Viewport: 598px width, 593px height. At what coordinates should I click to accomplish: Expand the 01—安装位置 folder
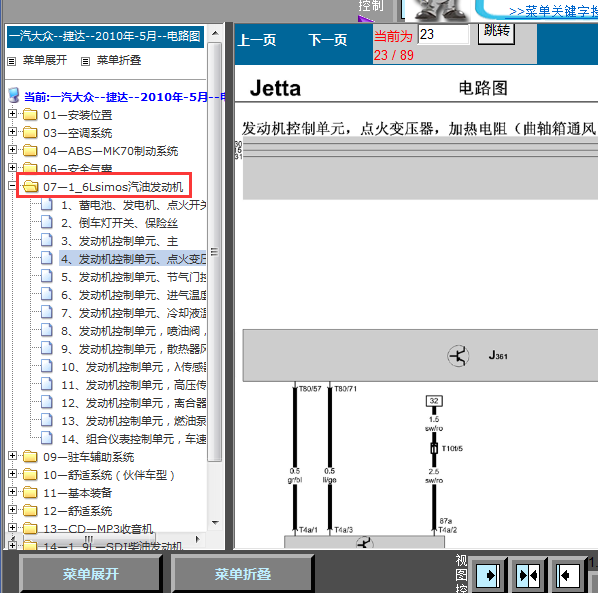pyautogui.click(x=12, y=114)
